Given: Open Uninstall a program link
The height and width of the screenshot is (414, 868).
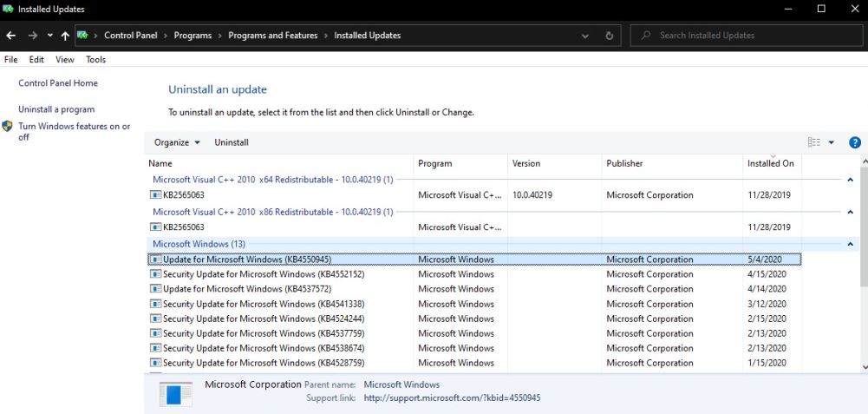Looking at the screenshot, I should coord(56,109).
